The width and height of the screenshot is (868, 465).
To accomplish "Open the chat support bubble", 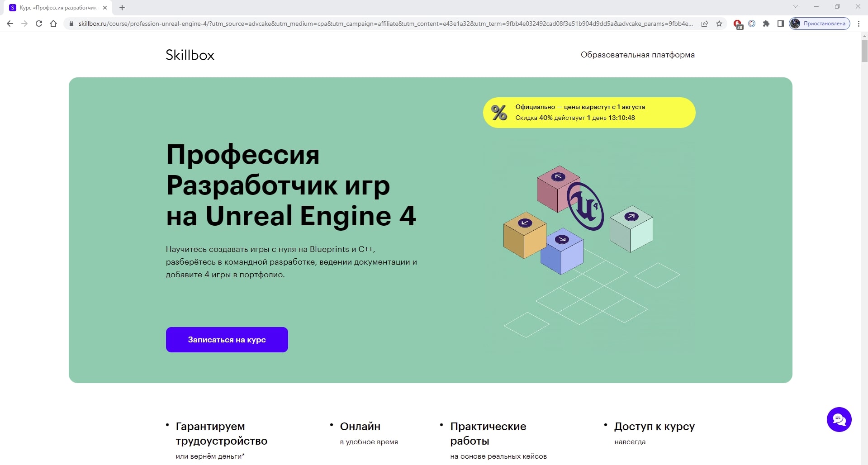I will 839,420.
